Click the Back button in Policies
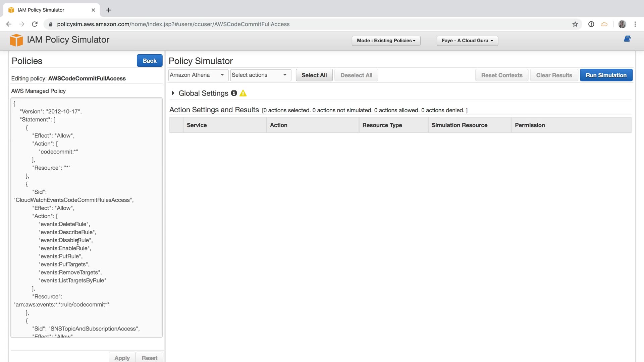This screenshot has height=362, width=644. [150, 61]
